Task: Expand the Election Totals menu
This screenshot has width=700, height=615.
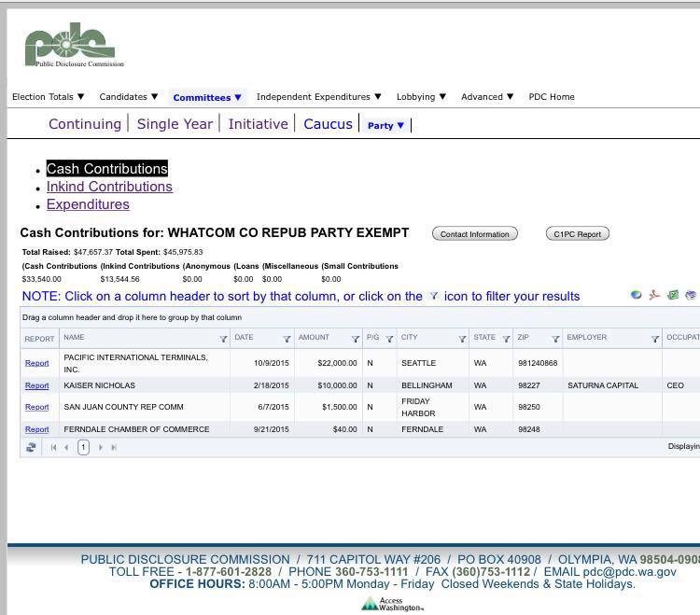Action: (x=48, y=96)
